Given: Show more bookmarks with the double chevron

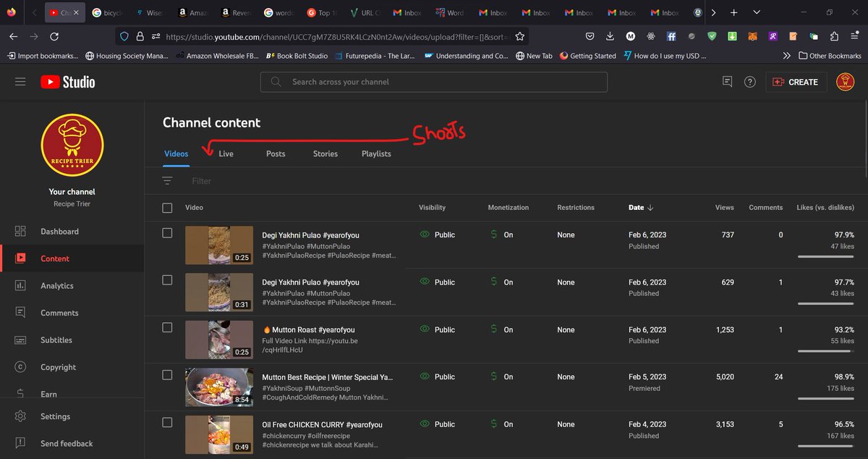Looking at the screenshot, I should pyautogui.click(x=786, y=56).
